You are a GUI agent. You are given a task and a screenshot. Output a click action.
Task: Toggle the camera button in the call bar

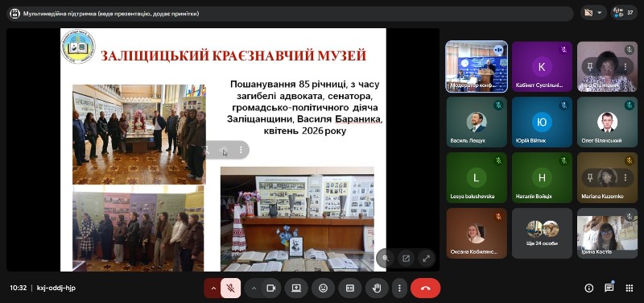tap(270, 288)
